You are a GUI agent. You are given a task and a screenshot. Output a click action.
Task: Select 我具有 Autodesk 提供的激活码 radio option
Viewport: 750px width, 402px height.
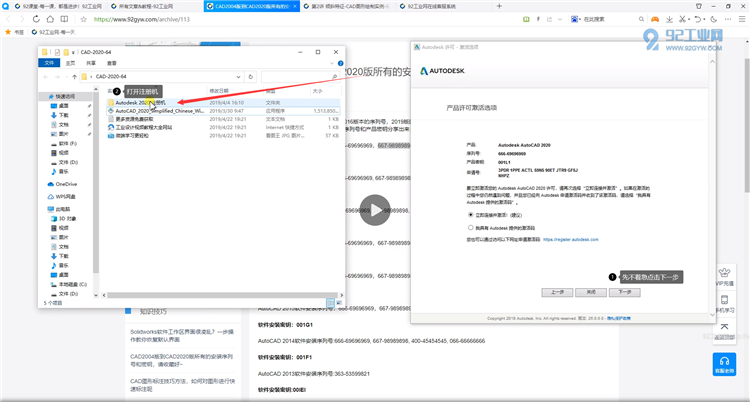tap(471, 228)
